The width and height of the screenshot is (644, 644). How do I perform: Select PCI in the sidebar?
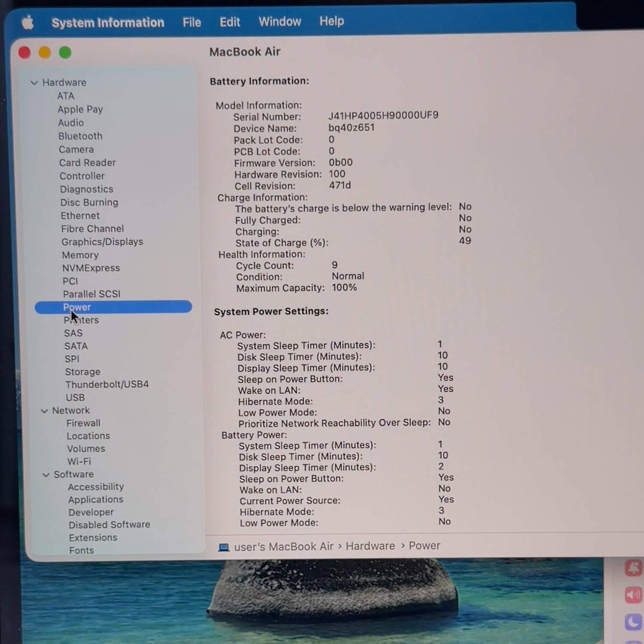[x=70, y=281]
